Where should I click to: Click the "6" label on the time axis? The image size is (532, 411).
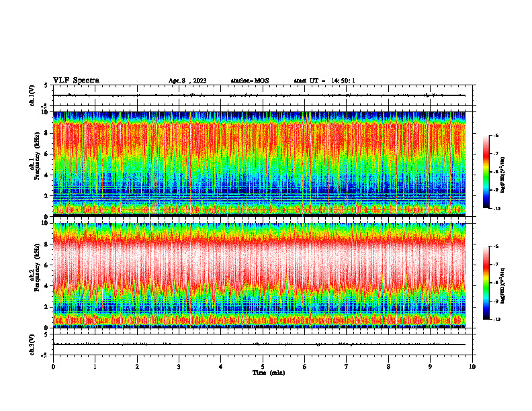(x=304, y=367)
